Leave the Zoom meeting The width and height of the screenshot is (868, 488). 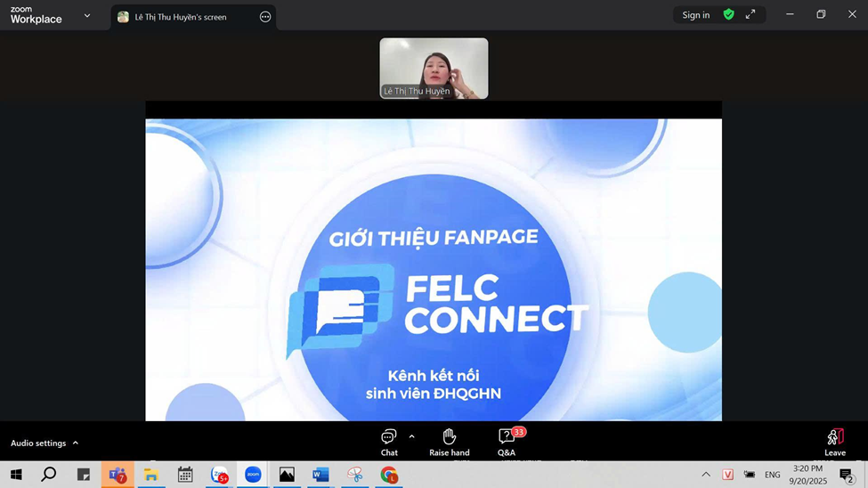click(x=835, y=443)
